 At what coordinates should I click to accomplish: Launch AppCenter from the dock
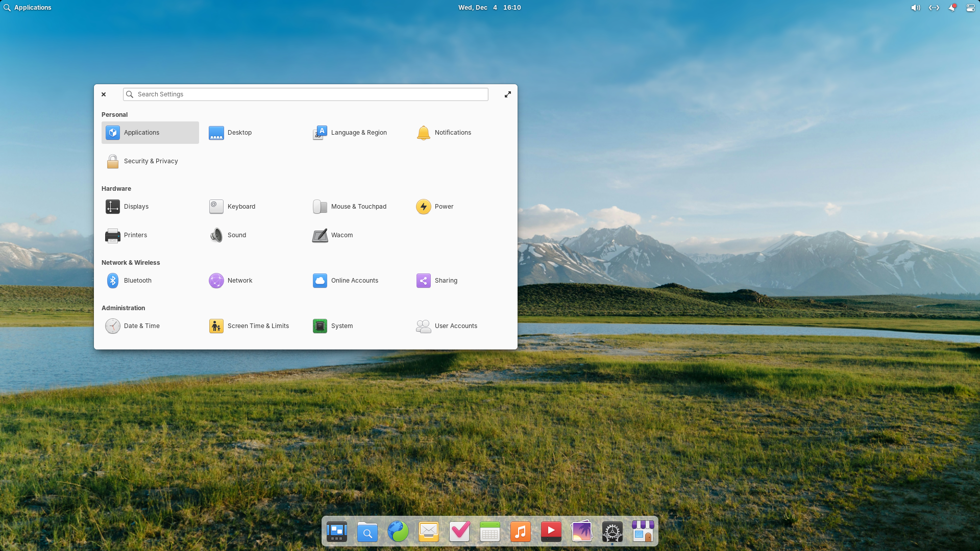(643, 532)
